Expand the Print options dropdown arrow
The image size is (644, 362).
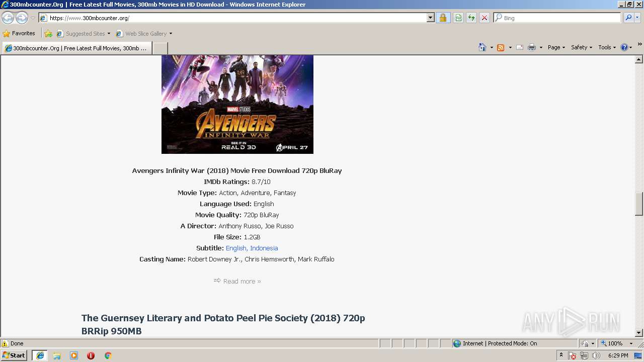(541, 47)
